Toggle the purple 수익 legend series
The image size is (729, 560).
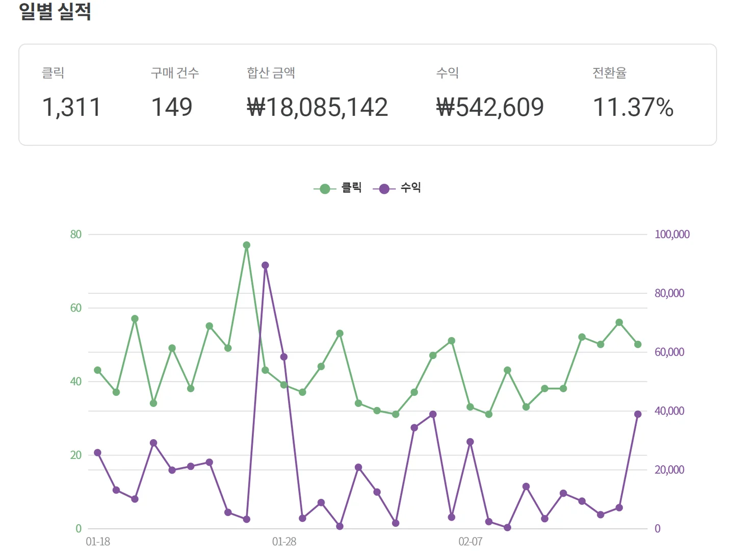[x=397, y=188]
